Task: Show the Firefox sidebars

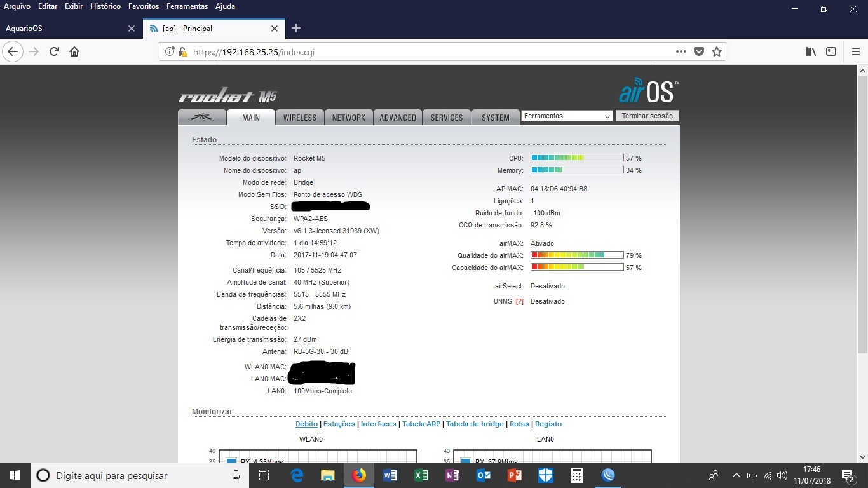Action: point(831,52)
